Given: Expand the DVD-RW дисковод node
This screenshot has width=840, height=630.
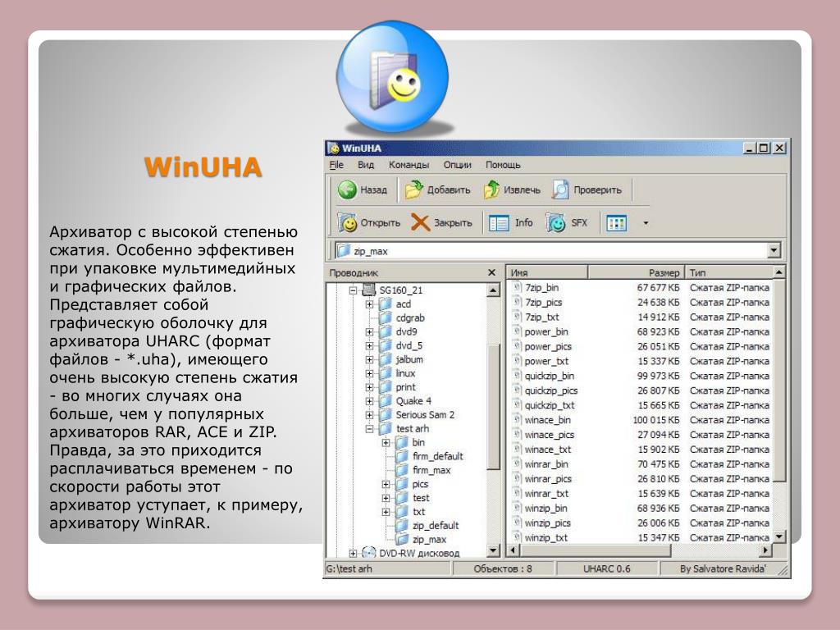Looking at the screenshot, I should [x=353, y=554].
